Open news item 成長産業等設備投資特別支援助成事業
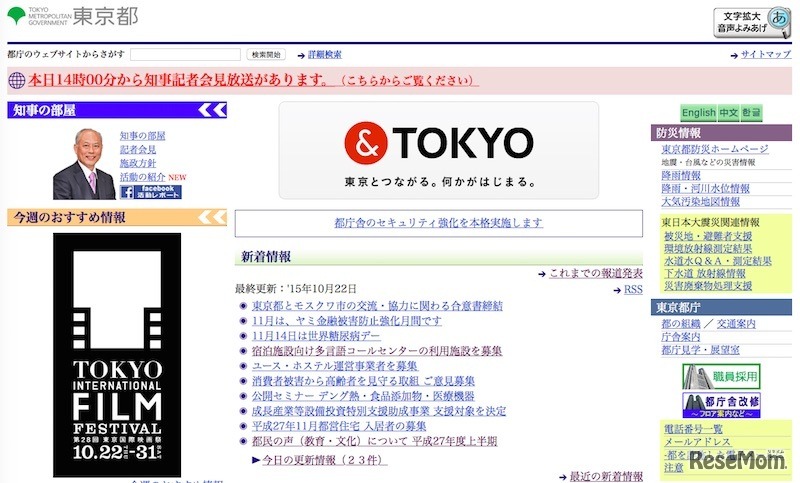Viewport: 800px width, 483px height. click(x=379, y=411)
